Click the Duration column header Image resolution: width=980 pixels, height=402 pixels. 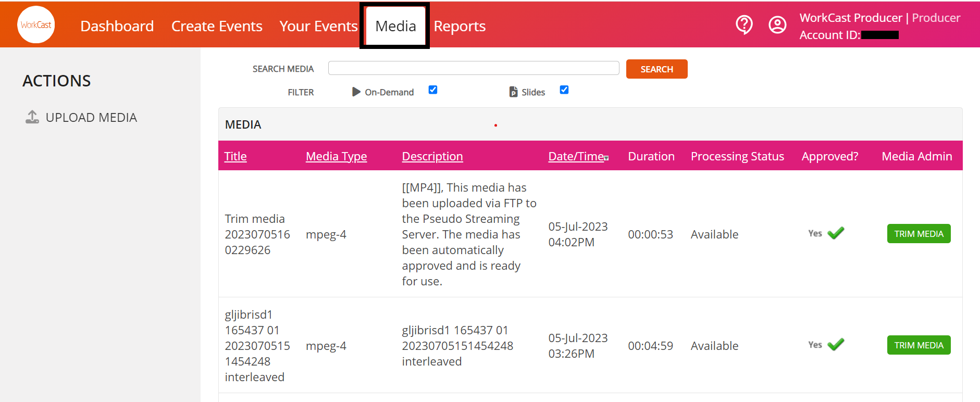click(651, 156)
